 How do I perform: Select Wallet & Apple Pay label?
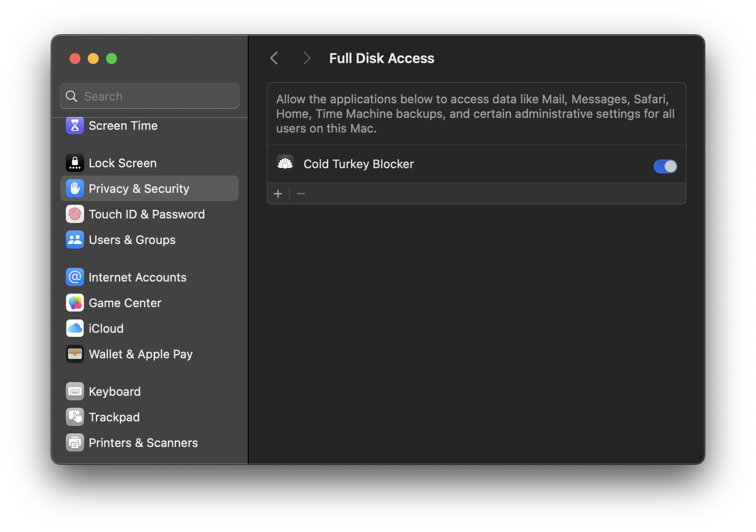point(141,354)
